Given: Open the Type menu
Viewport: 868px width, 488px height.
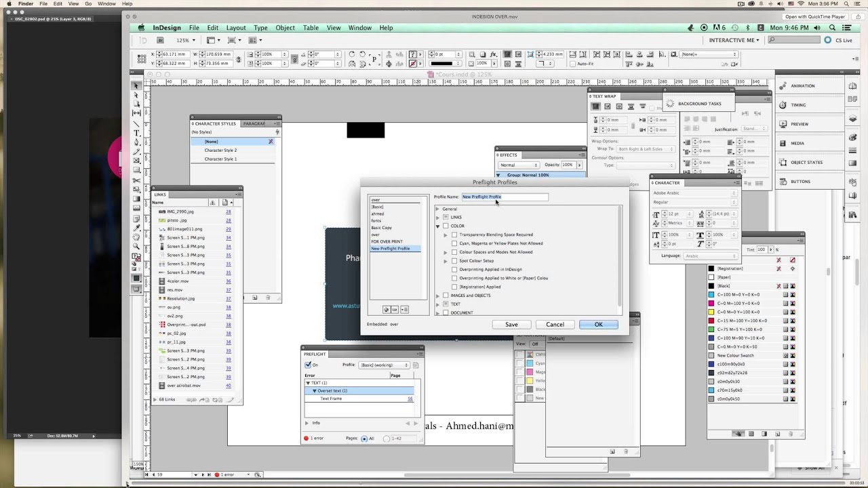Looking at the screenshot, I should pos(260,28).
